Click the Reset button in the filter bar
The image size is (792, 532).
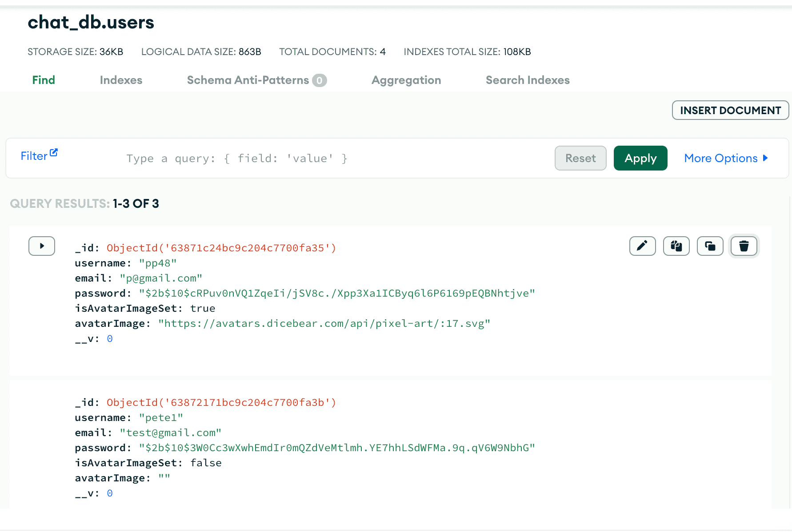tap(580, 158)
